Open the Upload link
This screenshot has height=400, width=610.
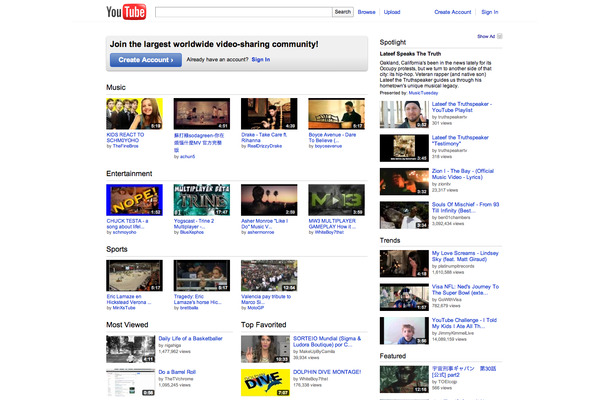point(392,12)
